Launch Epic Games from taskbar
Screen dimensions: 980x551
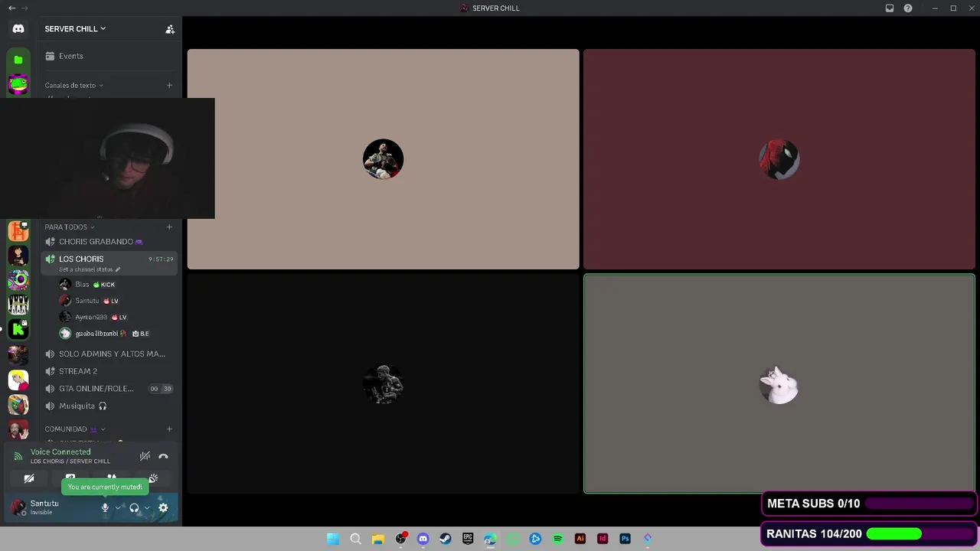coord(468,539)
